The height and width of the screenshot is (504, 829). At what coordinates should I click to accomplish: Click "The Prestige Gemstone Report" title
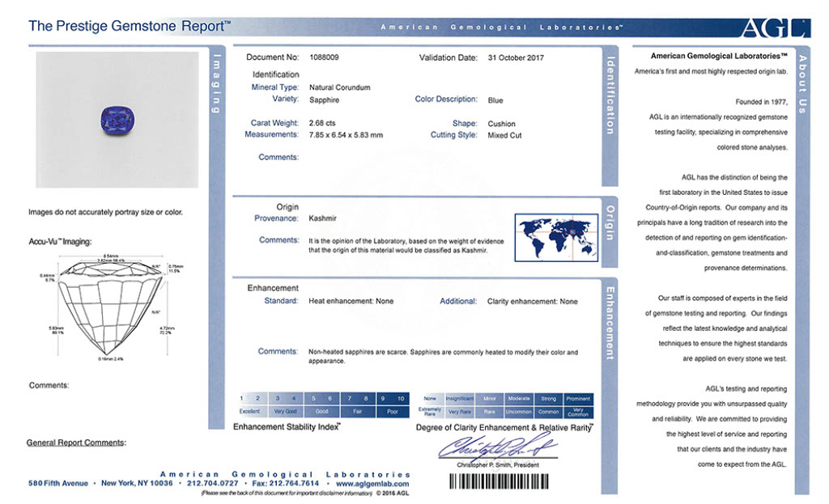(x=130, y=27)
